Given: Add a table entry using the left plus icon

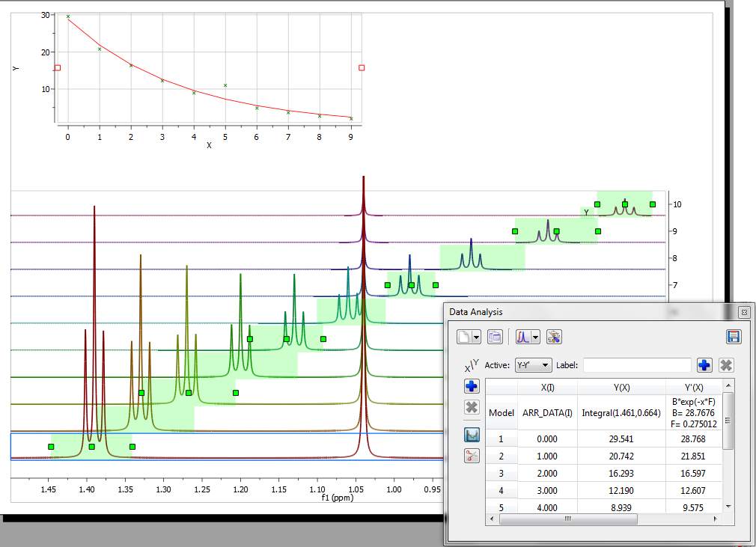Looking at the screenshot, I should pos(470,386).
